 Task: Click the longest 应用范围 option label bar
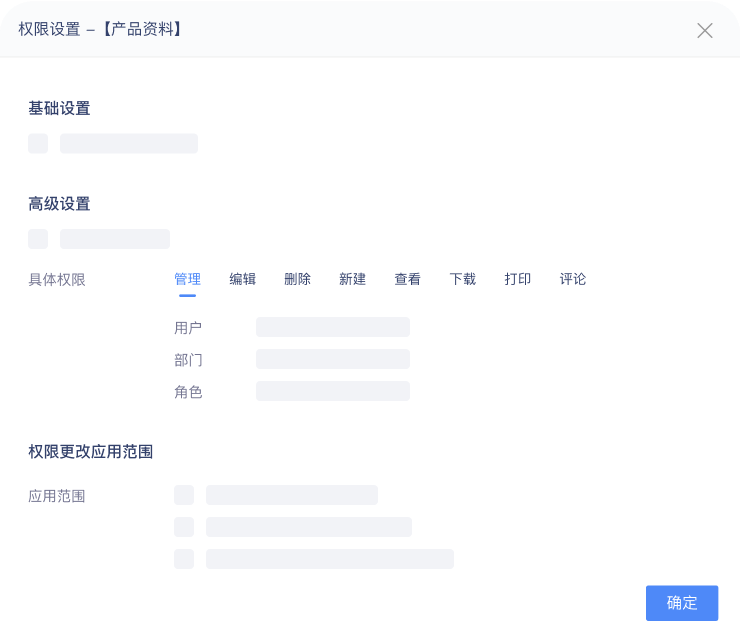click(x=330, y=559)
